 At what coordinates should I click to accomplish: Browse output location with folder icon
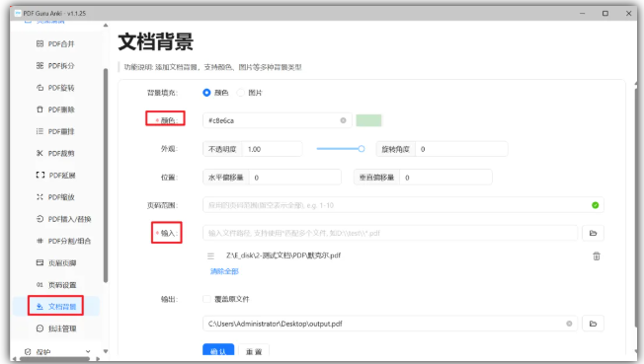point(593,324)
